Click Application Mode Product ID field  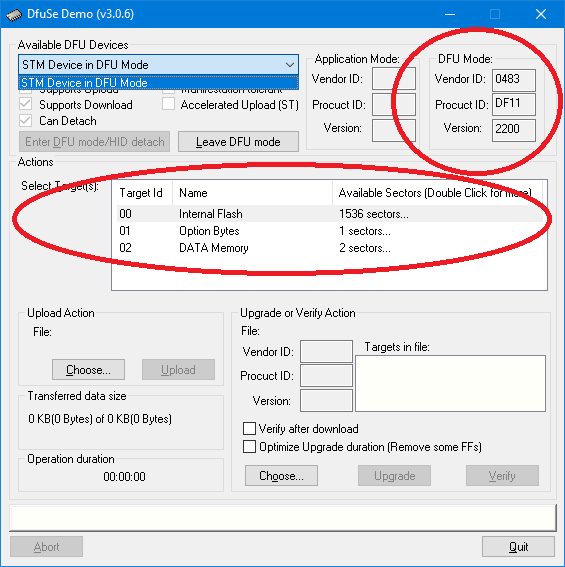394,104
